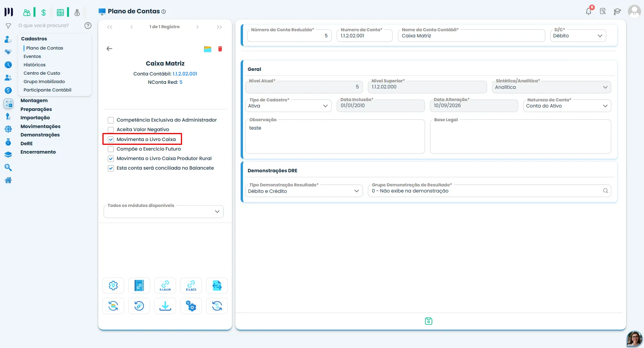The height and width of the screenshot is (348, 644).
Task: Click the green save icon at bottom
Action: pyautogui.click(x=428, y=321)
